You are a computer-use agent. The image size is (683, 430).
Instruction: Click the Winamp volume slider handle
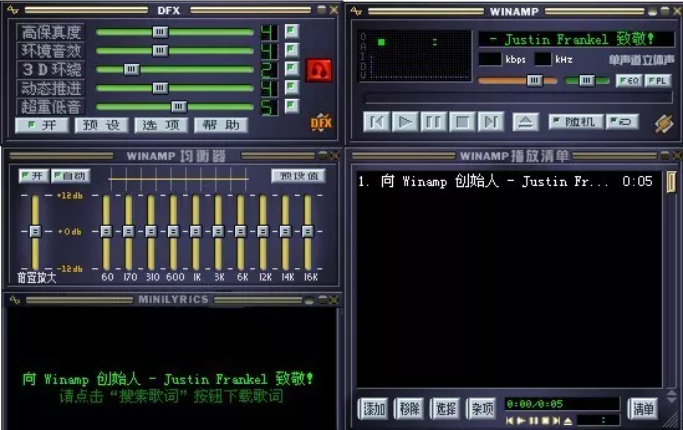(x=535, y=81)
